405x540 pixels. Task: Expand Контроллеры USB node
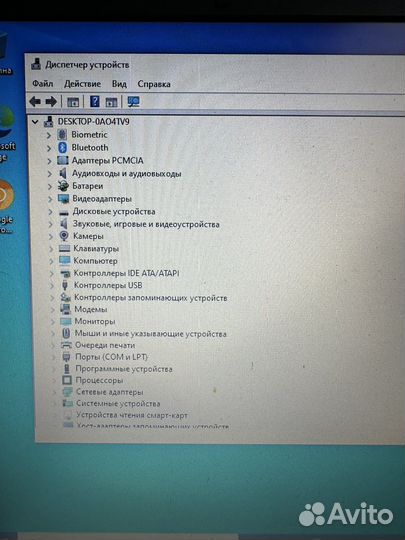52,285
